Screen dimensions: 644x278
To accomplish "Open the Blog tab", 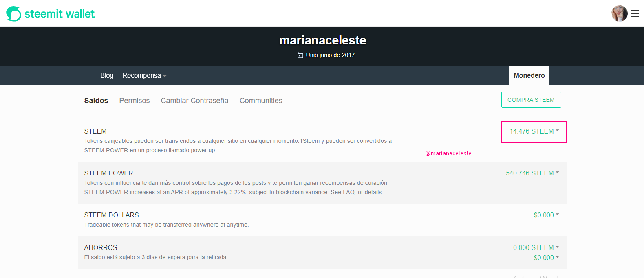I will pyautogui.click(x=107, y=75).
